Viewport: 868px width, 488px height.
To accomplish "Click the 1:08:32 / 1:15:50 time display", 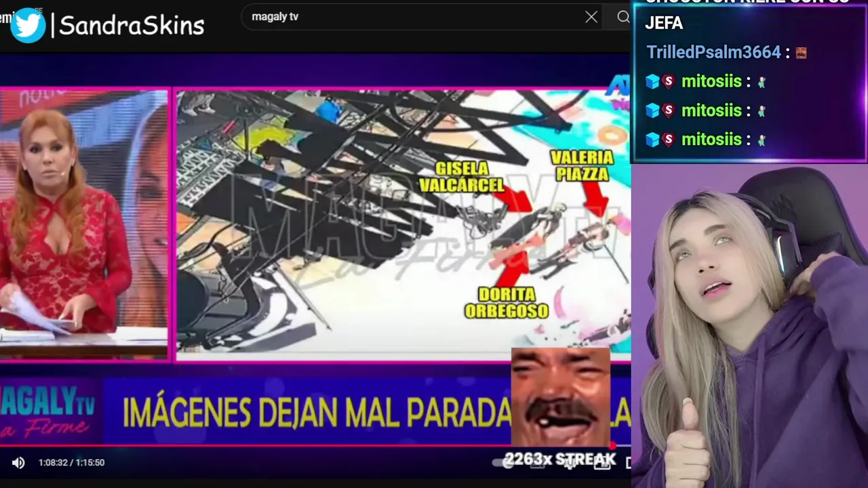I will [x=71, y=462].
